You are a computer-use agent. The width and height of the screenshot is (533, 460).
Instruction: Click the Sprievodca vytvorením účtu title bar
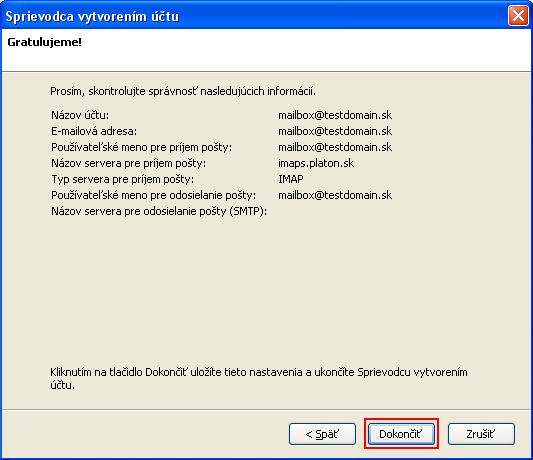pyautogui.click(x=255, y=16)
